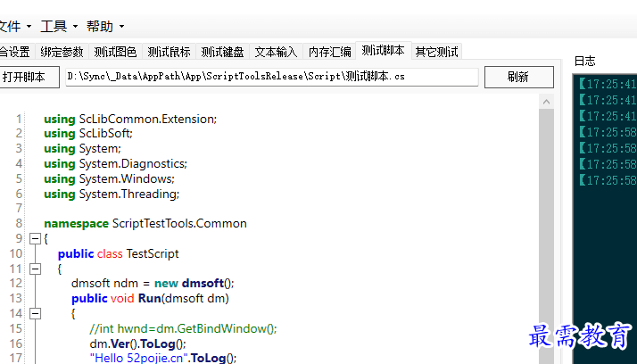Click the editor scrollbar up arrow
This screenshot has width=637, height=364.
546,102
